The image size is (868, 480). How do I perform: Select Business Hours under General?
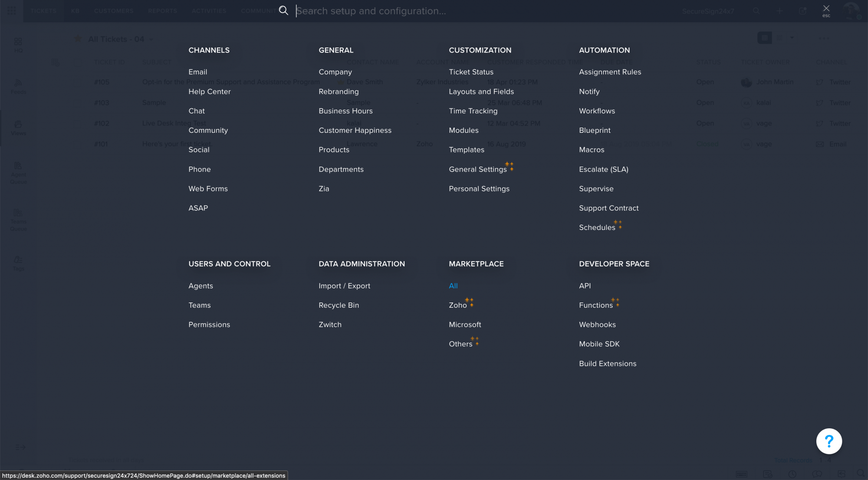click(x=345, y=111)
